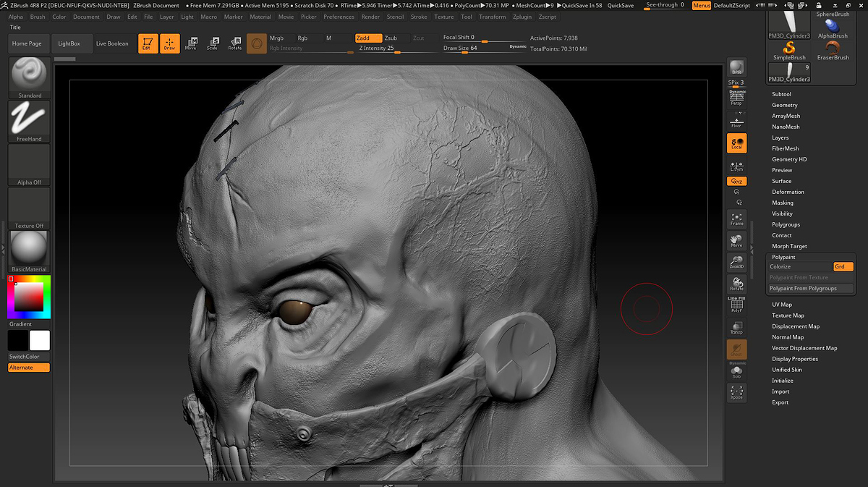This screenshot has height=487, width=868.
Task: Enable Transp transparency mode
Action: 736,328
